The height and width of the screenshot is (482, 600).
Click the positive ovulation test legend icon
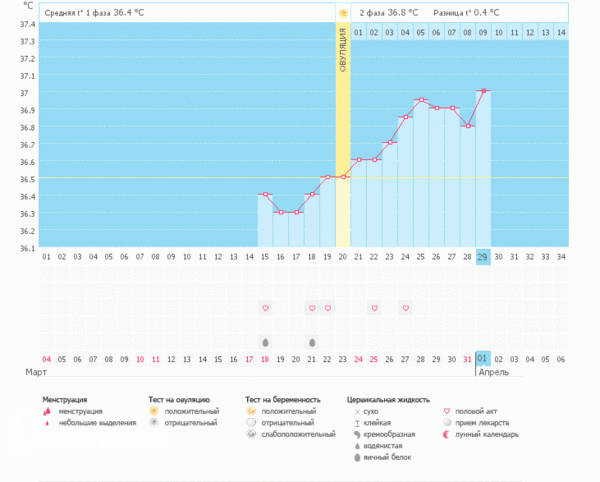pos(153,411)
